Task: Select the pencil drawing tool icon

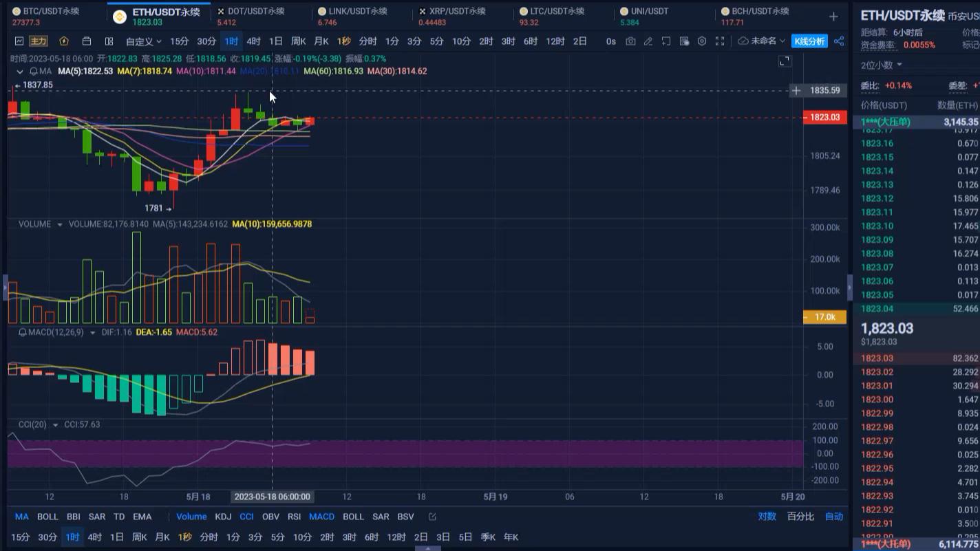Action: pos(648,41)
